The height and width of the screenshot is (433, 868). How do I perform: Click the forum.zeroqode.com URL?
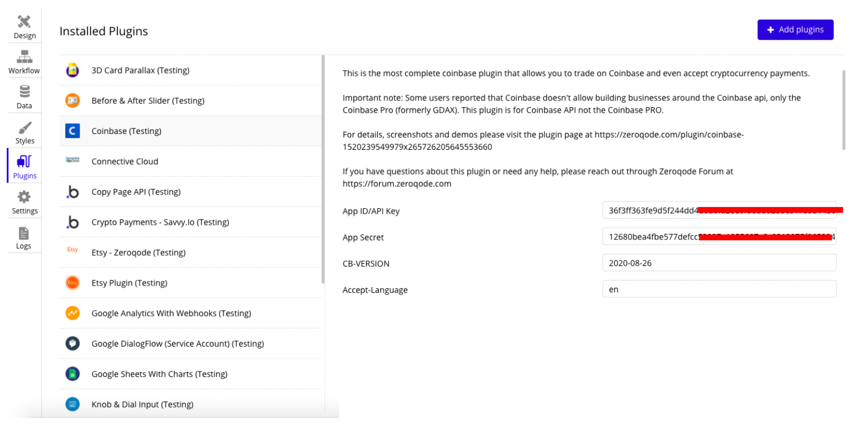[x=397, y=183]
